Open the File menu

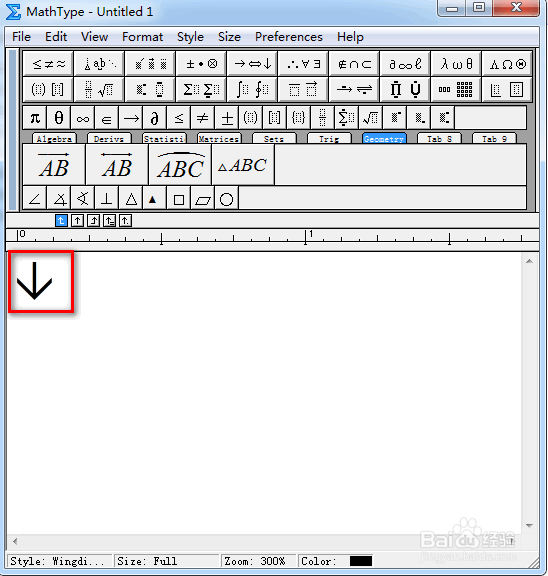21,37
